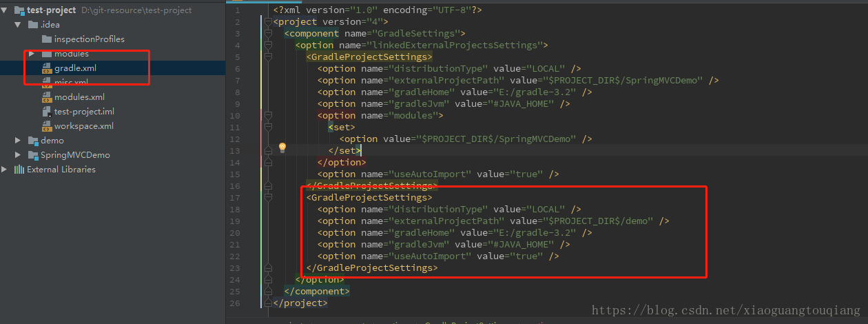The width and height of the screenshot is (868, 324).
Task: Click the SpringMVCDemo module folder icon
Action: (x=33, y=155)
